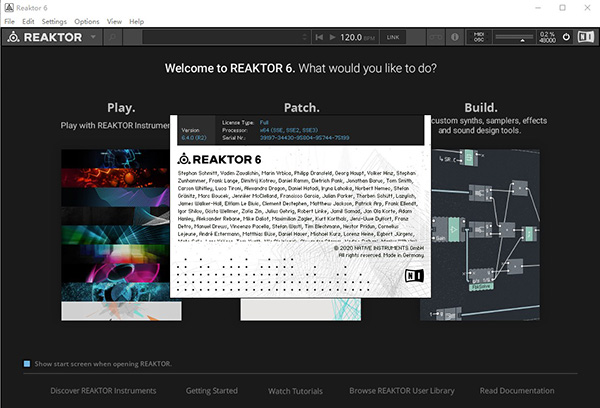The image size is (600, 408).
Task: Open the View menu
Action: pyautogui.click(x=114, y=21)
